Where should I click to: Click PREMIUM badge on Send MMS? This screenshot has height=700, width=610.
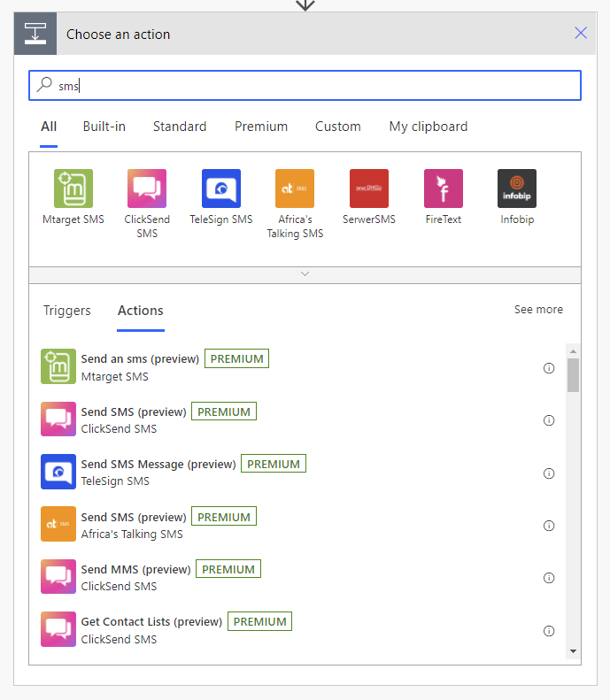pyautogui.click(x=228, y=569)
